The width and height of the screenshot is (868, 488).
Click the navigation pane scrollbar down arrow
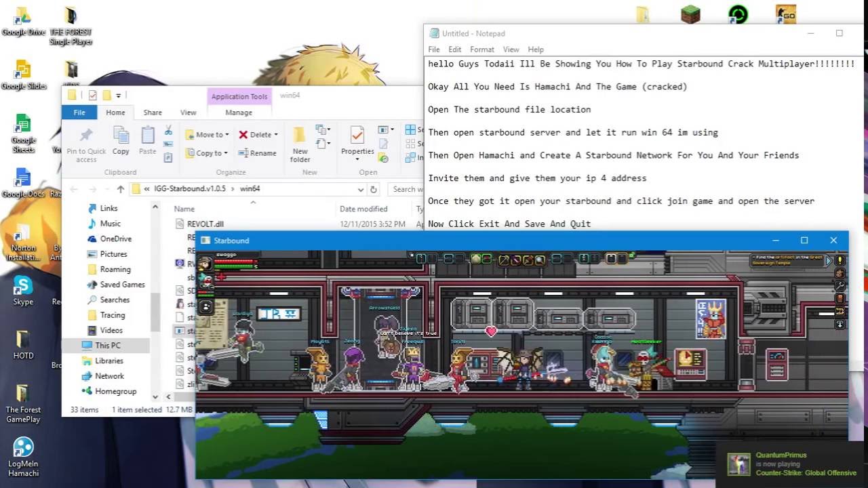click(x=155, y=396)
